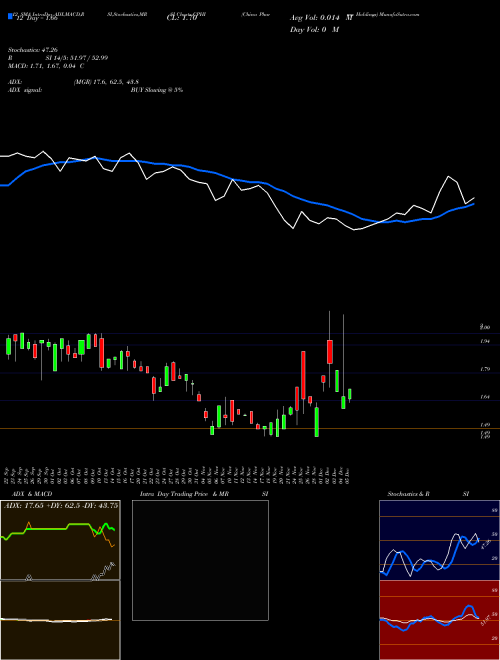The height and width of the screenshot is (660, 500).
Task: Click the MACD histogram lower sub-panel
Action: click(x=60, y=620)
